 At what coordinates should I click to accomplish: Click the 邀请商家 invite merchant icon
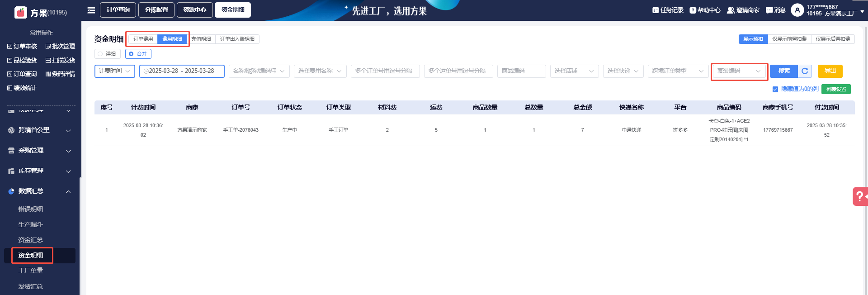click(x=731, y=10)
